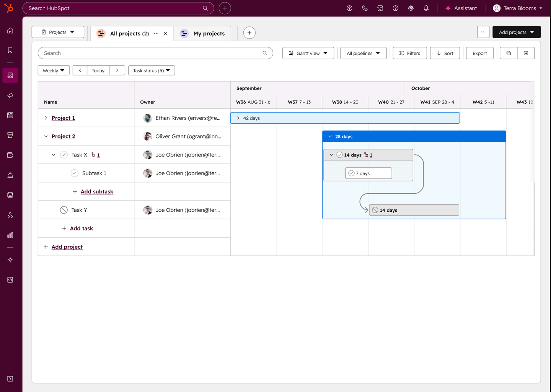Open the Gantt view dropdown
Viewport: 551px width, 392px height.
point(308,53)
